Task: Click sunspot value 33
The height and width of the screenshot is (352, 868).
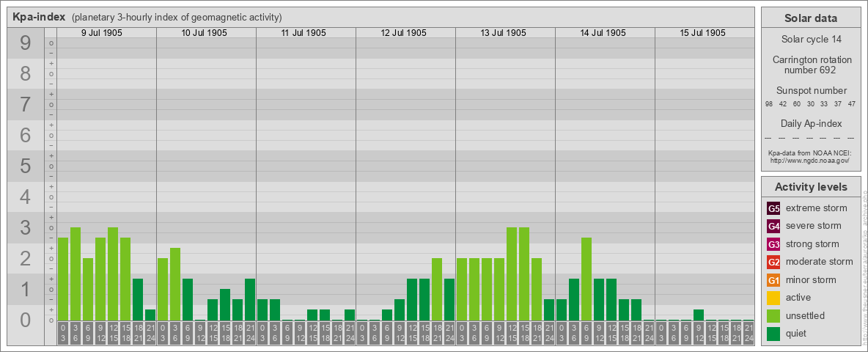Action: (x=824, y=104)
